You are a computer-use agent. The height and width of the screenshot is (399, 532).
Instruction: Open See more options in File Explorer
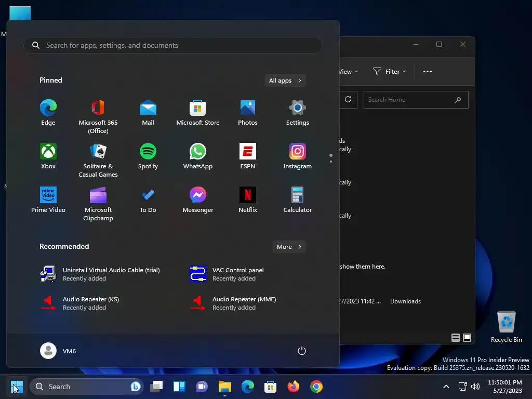428,72
